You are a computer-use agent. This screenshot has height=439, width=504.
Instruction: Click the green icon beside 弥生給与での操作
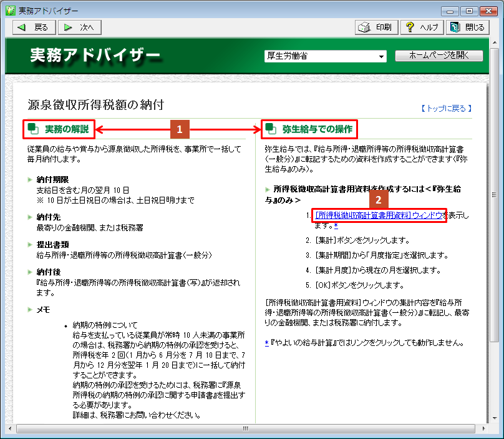click(x=271, y=129)
